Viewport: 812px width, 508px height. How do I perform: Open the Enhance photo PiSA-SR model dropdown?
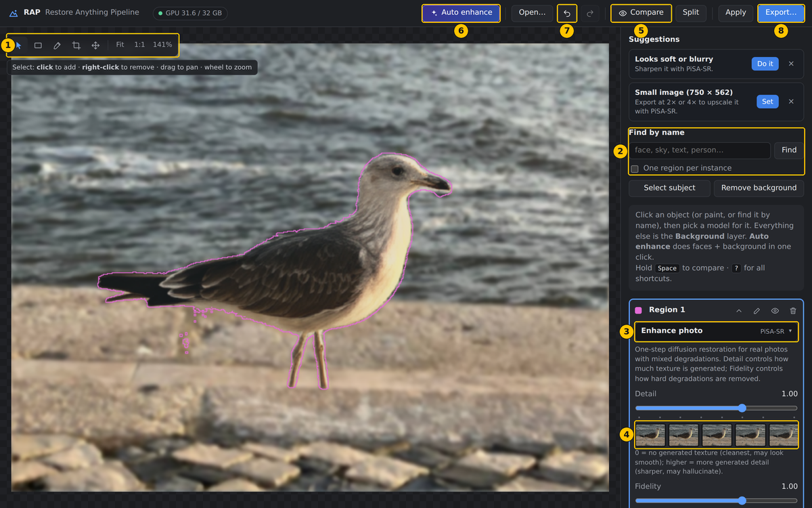click(x=717, y=331)
